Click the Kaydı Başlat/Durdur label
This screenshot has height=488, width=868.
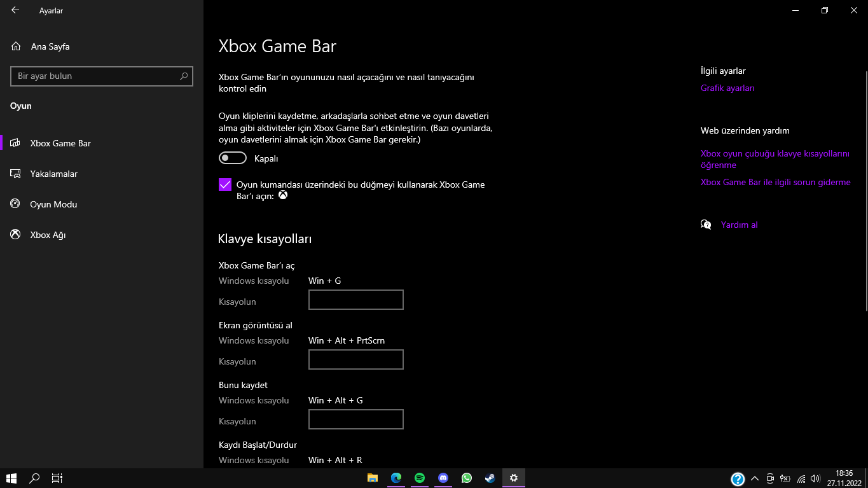pos(258,445)
